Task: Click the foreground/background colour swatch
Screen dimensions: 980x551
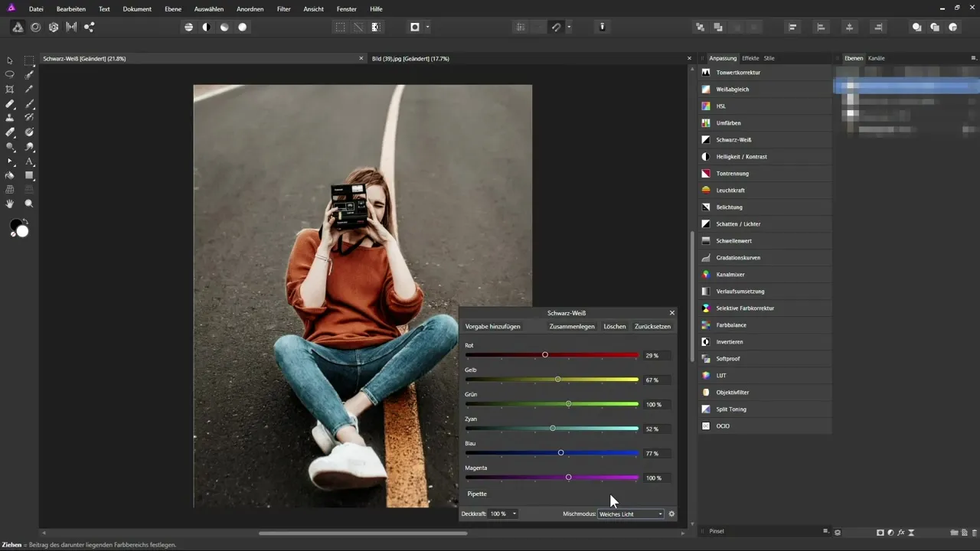Action: click(x=19, y=228)
